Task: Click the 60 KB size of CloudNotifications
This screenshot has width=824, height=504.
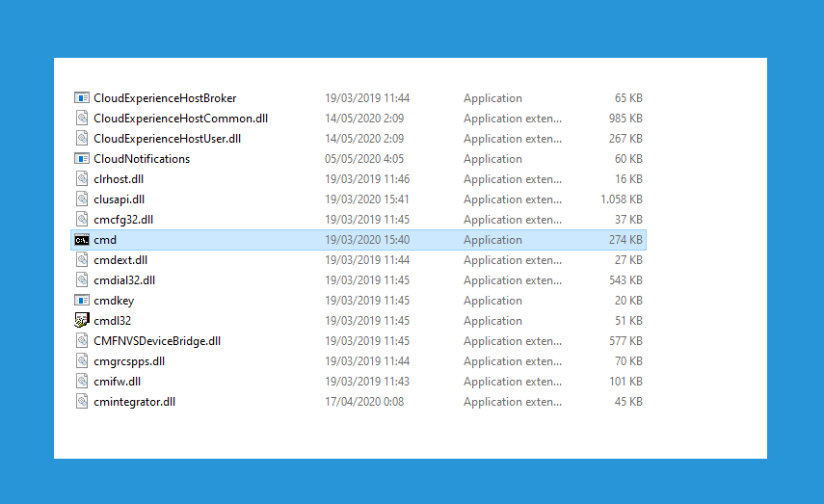Action: pyautogui.click(x=628, y=159)
